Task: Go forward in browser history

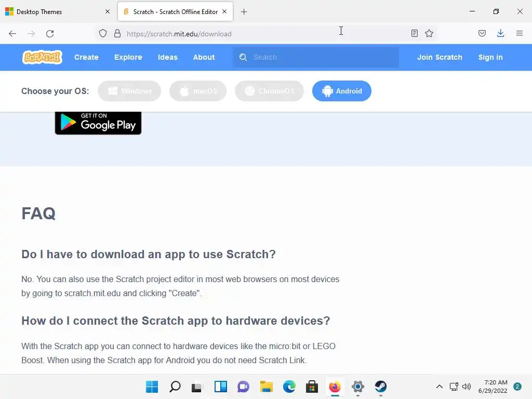Action: (31, 34)
